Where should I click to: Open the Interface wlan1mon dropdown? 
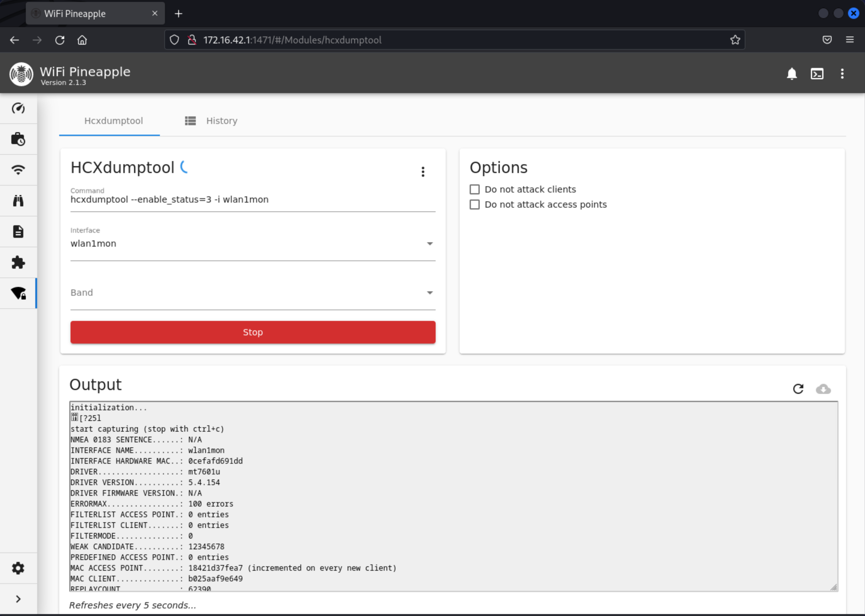click(x=252, y=244)
